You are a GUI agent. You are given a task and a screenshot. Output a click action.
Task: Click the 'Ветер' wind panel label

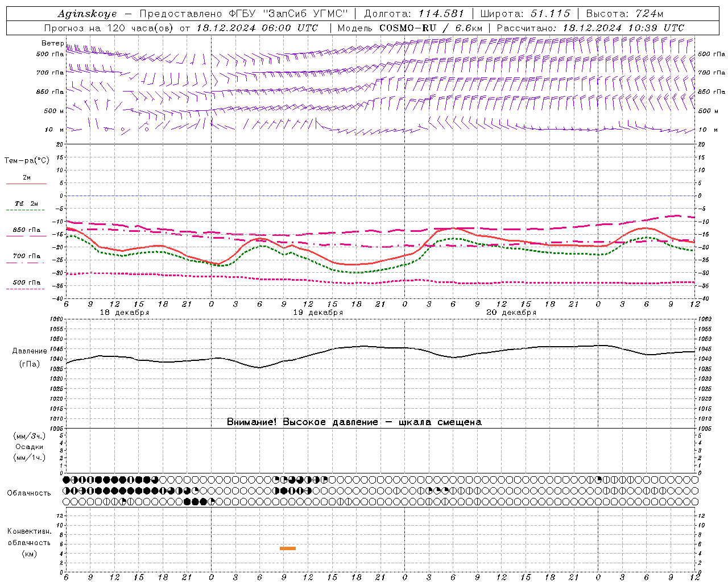[52, 43]
